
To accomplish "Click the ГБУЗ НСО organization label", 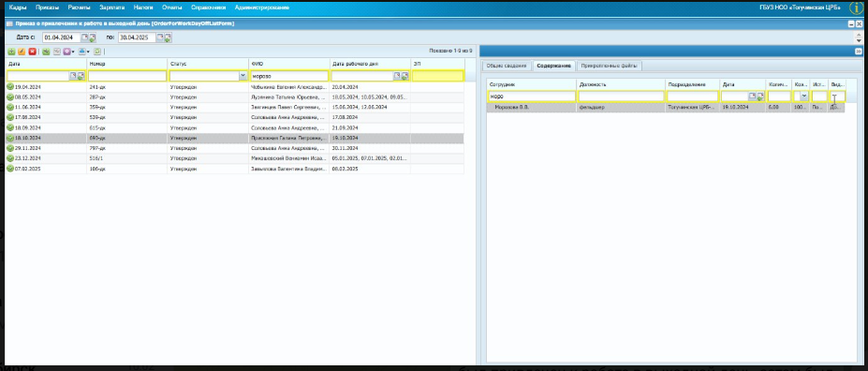I will (x=800, y=7).
